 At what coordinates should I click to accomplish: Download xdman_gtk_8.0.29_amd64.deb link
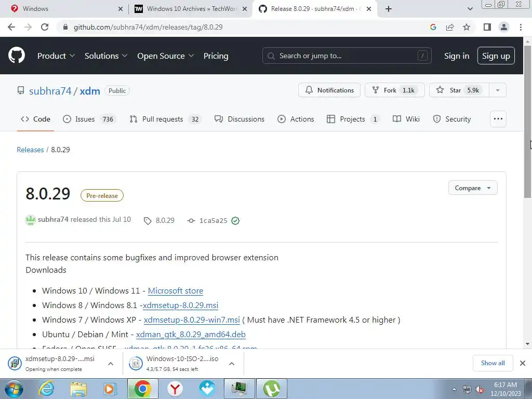(x=191, y=335)
